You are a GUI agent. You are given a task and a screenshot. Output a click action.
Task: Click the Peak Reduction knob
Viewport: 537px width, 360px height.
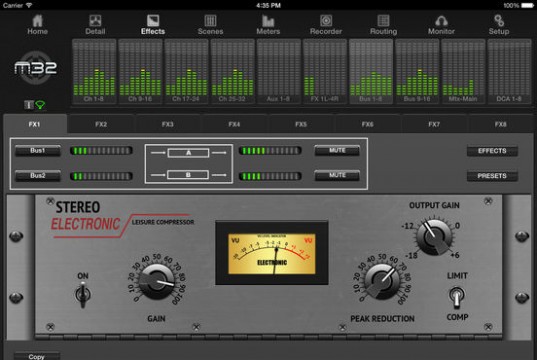click(382, 281)
